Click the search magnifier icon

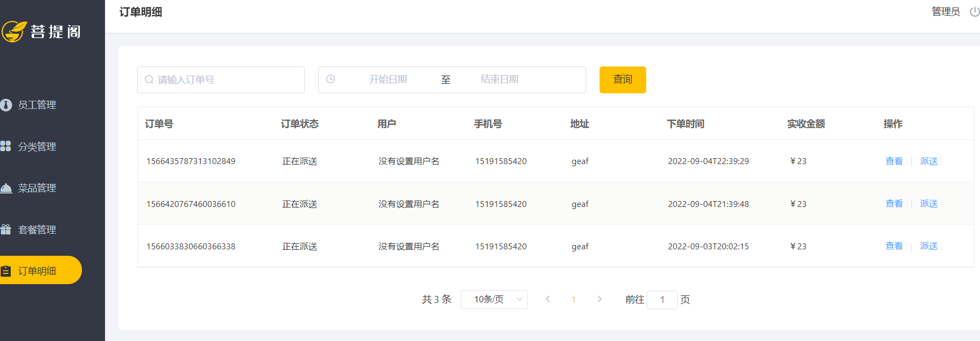click(149, 80)
